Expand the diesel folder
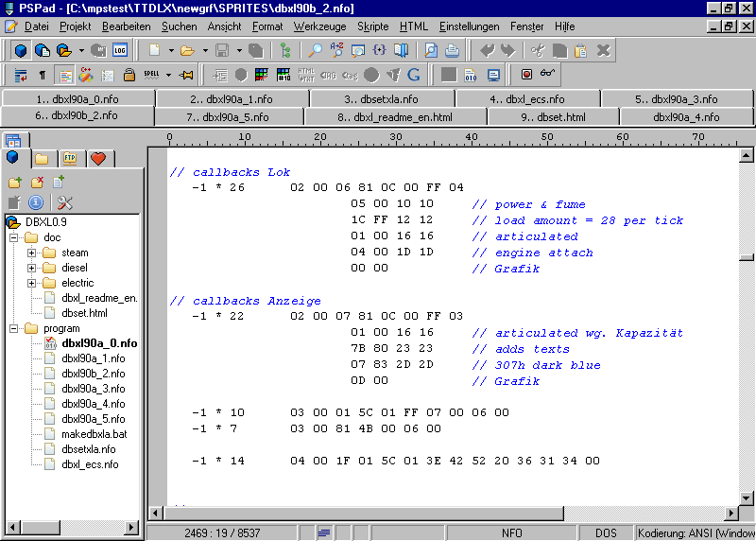This screenshot has height=541, width=756. click(x=31, y=268)
